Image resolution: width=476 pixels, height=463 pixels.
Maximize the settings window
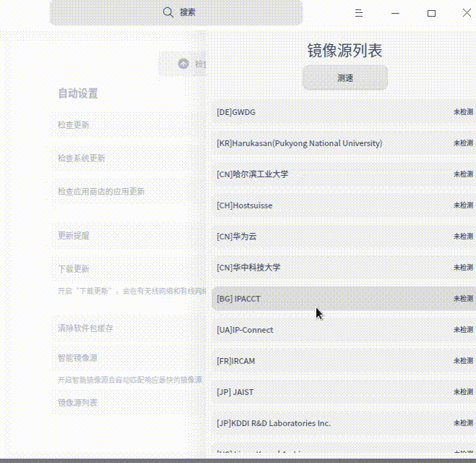pyautogui.click(x=431, y=13)
